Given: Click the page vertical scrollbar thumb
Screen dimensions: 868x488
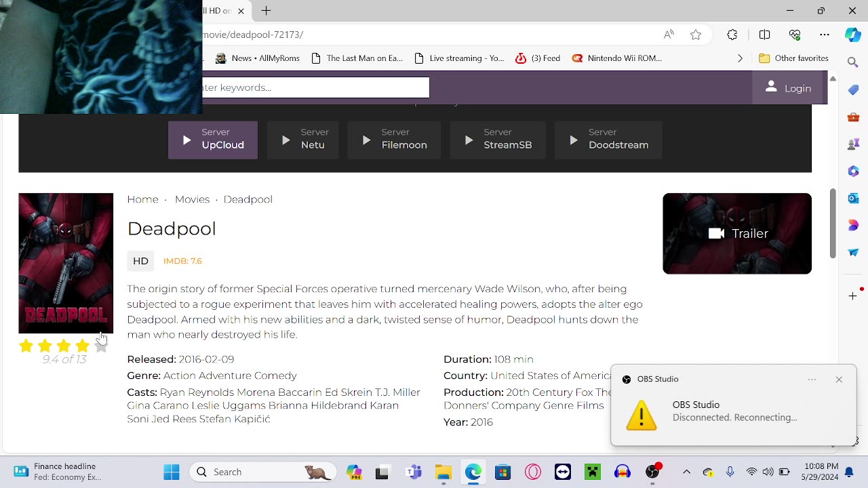Looking at the screenshot, I should point(833,224).
